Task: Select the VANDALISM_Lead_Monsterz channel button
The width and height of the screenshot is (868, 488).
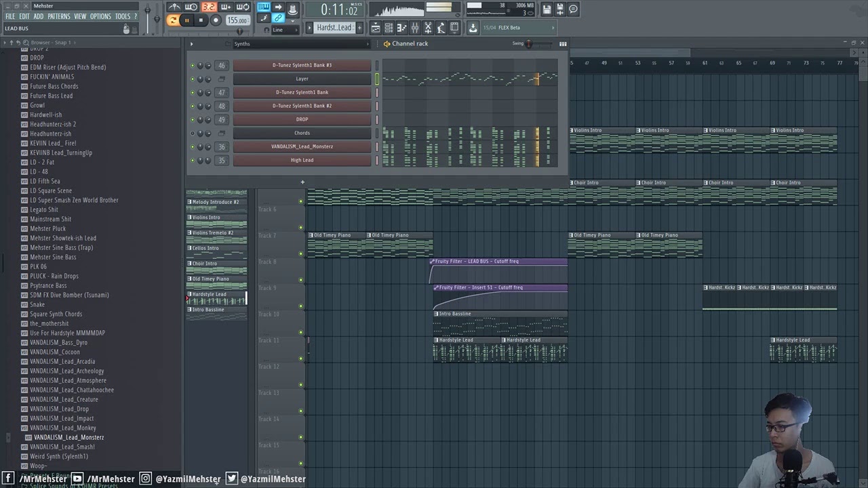Action: tap(302, 146)
